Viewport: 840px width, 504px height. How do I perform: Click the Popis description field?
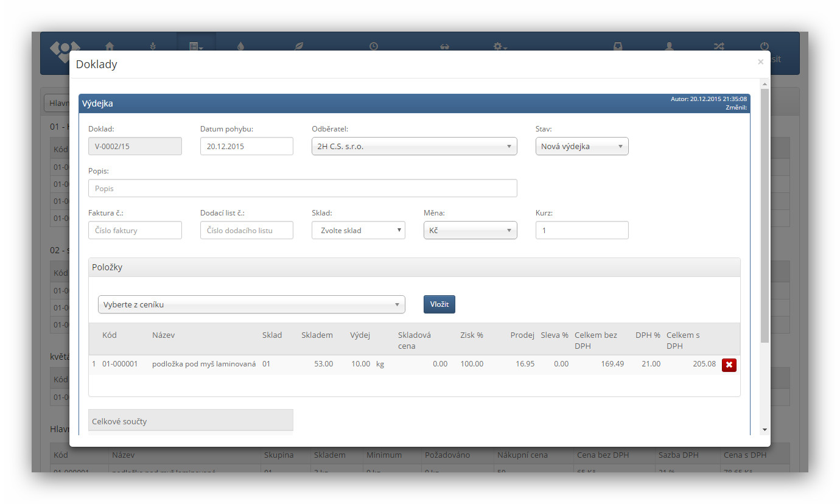pyautogui.click(x=302, y=188)
